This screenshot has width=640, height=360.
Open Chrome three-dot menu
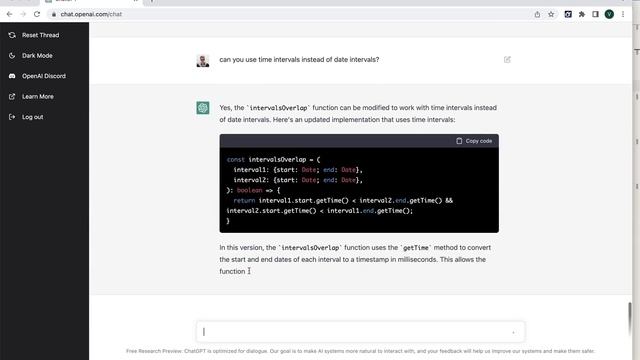(x=623, y=14)
